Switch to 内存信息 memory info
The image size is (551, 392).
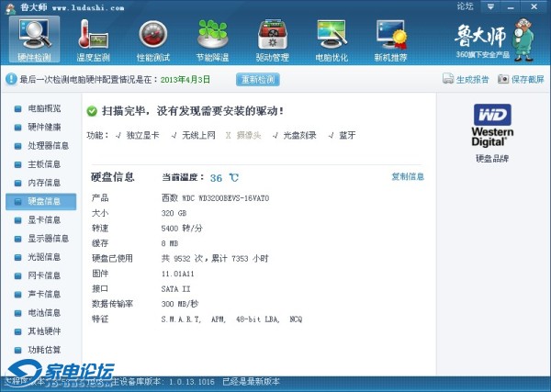(42, 183)
